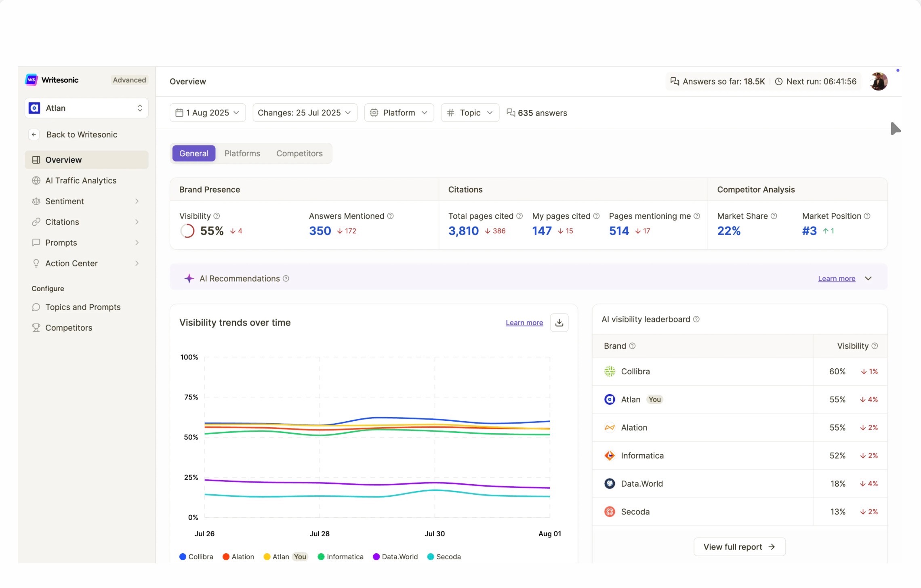Click the Pages mentioning me info icon

(x=697, y=216)
